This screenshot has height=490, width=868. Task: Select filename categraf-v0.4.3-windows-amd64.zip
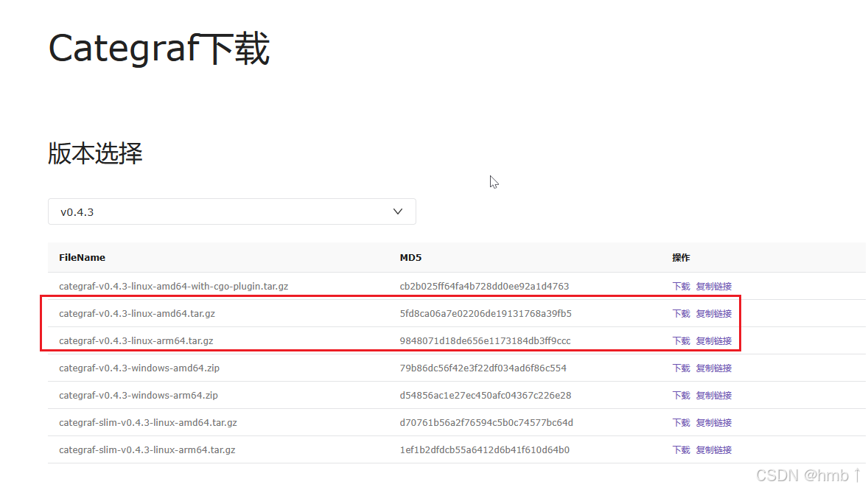pyautogui.click(x=139, y=368)
